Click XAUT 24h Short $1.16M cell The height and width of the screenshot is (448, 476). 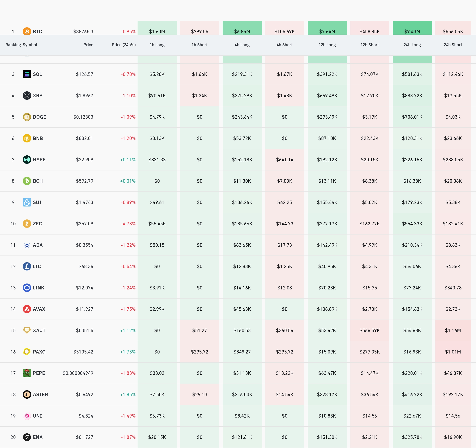click(x=453, y=330)
